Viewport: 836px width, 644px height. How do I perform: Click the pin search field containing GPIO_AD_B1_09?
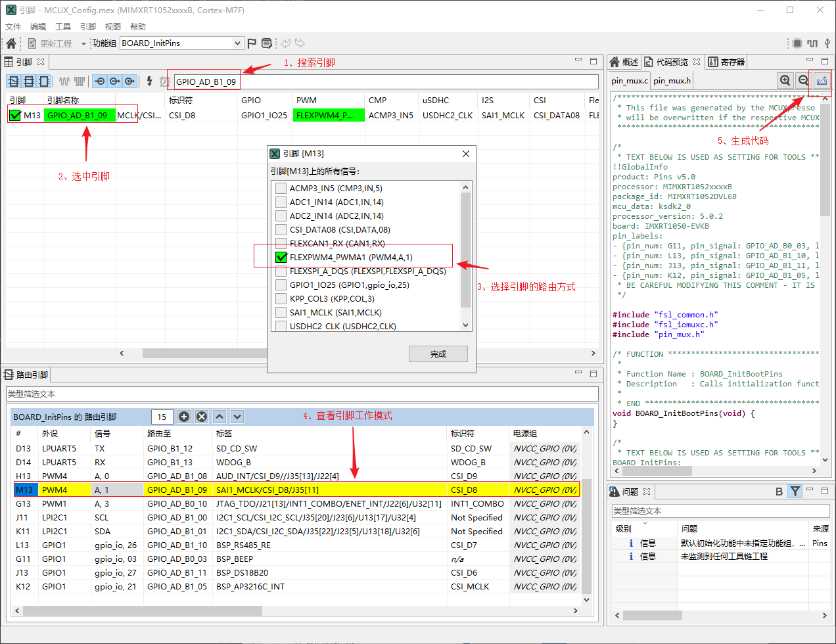206,82
